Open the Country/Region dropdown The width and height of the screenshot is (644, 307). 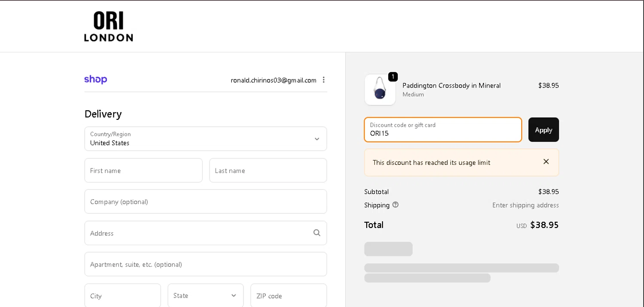point(206,139)
